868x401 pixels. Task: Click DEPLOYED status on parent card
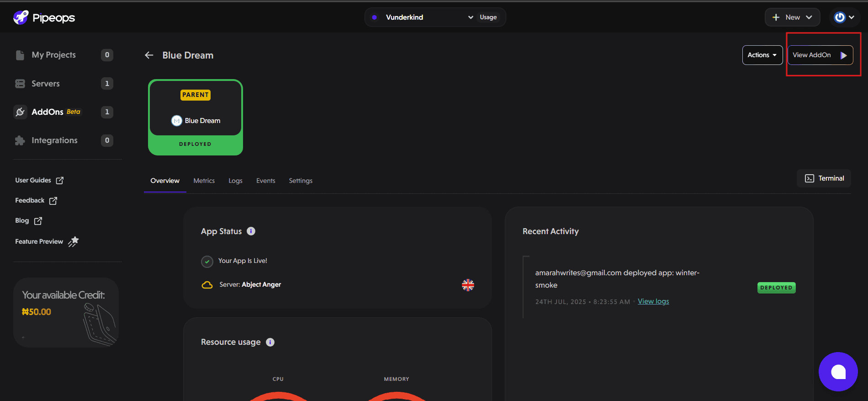point(196,144)
